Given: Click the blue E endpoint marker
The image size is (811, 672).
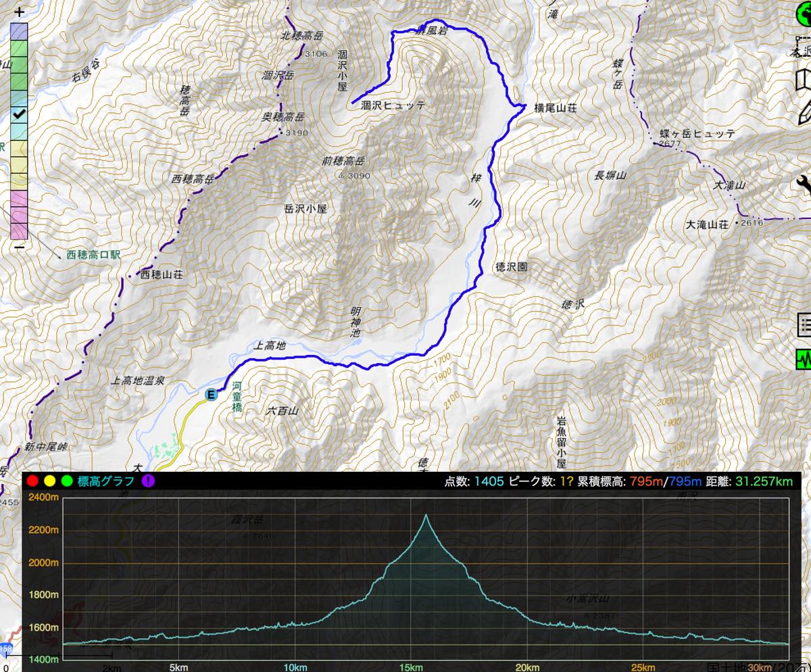Looking at the screenshot, I should (212, 394).
